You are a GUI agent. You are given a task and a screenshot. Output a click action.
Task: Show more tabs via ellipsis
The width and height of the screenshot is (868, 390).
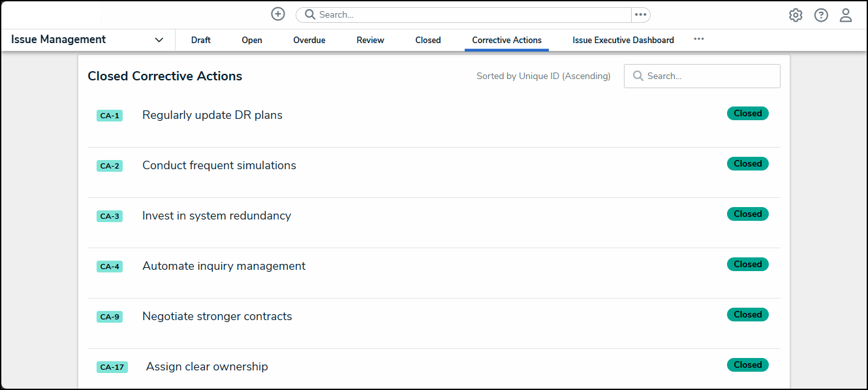[699, 39]
